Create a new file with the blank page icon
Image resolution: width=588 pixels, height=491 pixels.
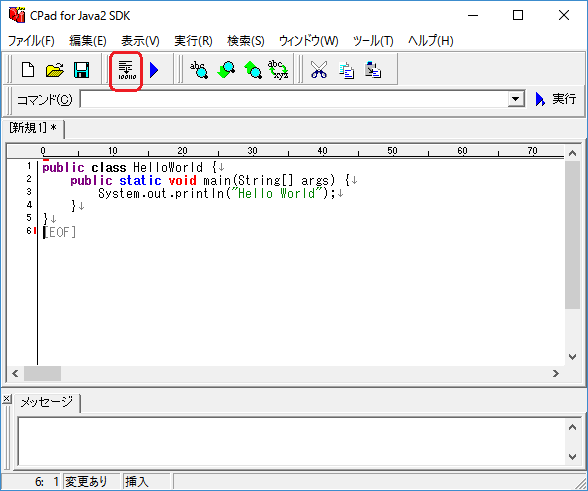coord(28,70)
